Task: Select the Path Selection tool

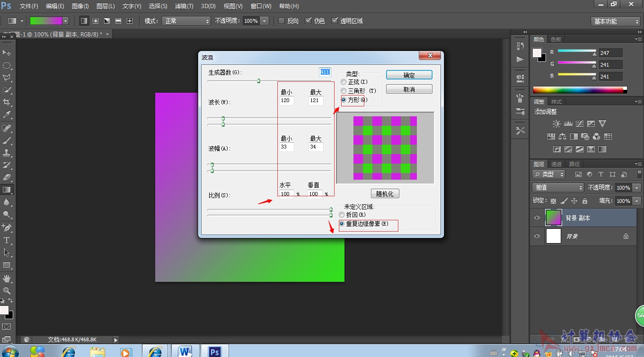Action: tap(7, 253)
